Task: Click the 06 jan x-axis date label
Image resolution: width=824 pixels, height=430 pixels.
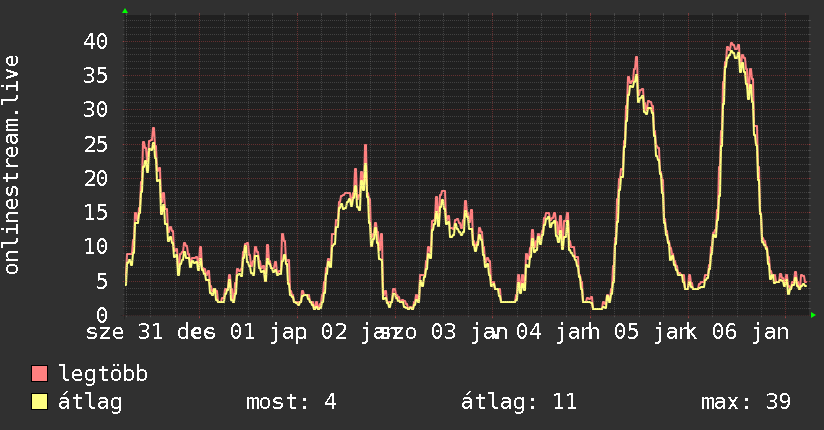Action: tap(750, 332)
